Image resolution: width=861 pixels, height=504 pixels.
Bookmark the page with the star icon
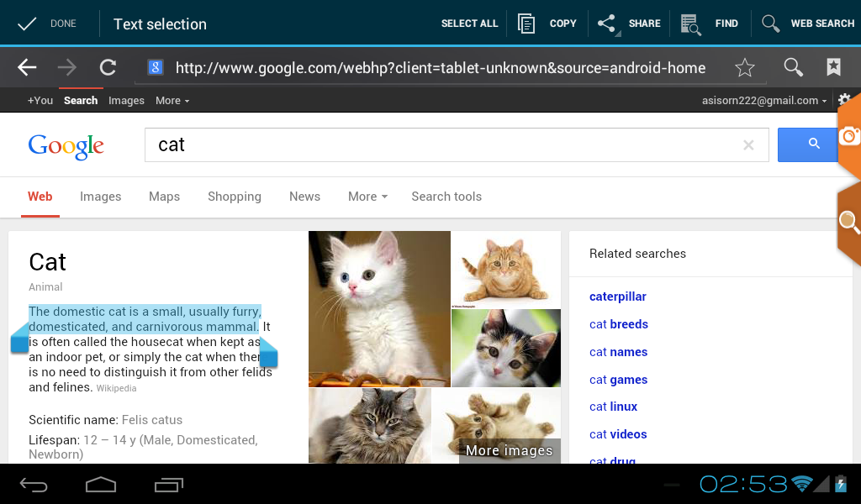pyautogui.click(x=745, y=67)
